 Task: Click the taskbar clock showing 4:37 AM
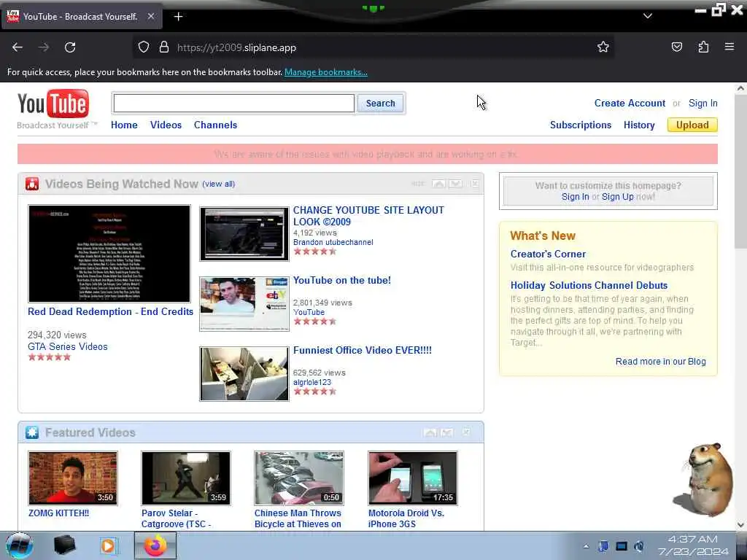(x=693, y=545)
